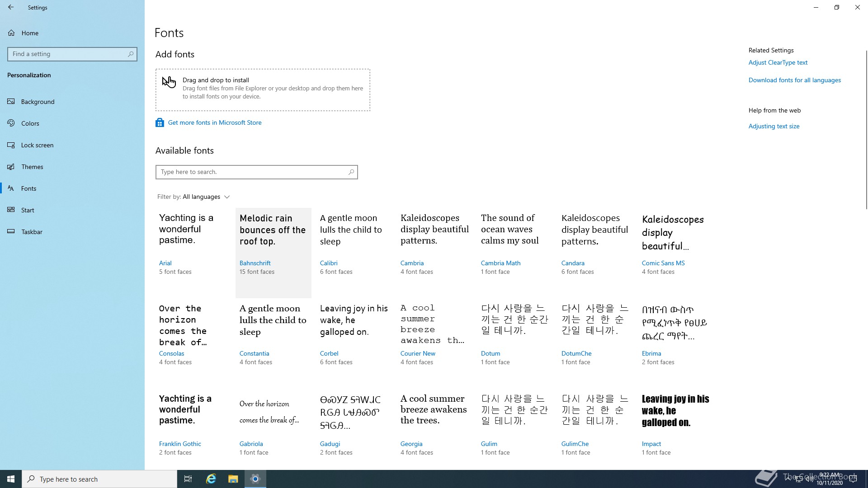Click the Lock screen icon in sidebar
This screenshot has height=488, width=868.
point(11,145)
